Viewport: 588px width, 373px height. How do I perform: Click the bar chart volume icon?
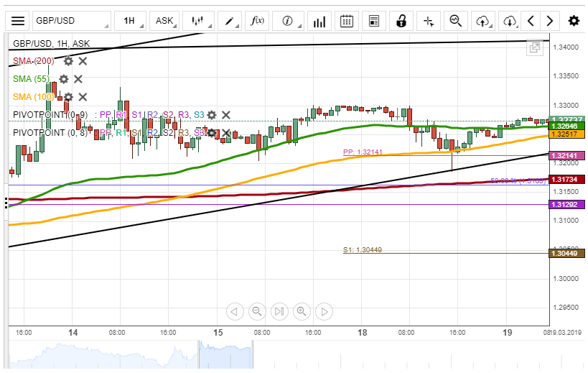point(319,21)
